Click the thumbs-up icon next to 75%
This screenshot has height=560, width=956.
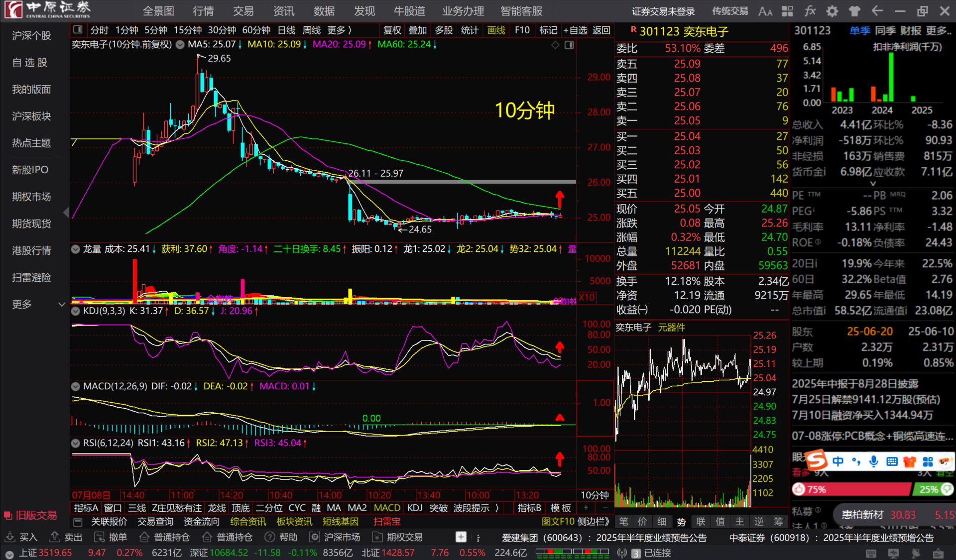tap(799, 489)
